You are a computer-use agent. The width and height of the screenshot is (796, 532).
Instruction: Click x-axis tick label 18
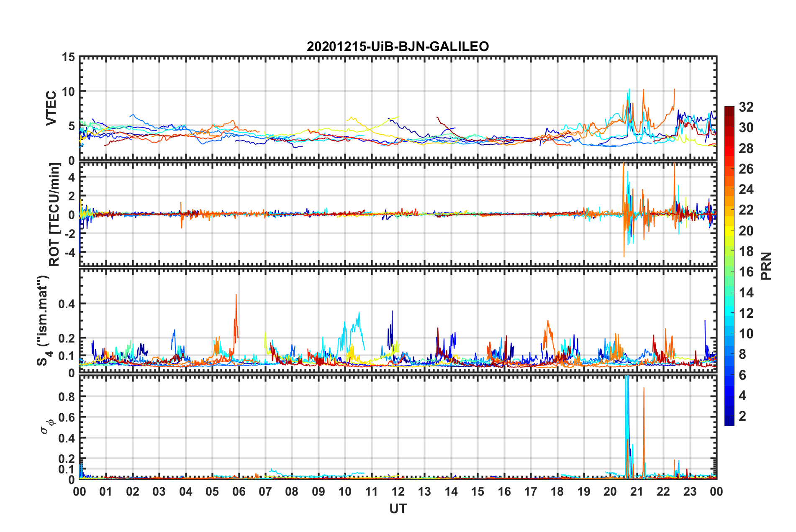557,491
